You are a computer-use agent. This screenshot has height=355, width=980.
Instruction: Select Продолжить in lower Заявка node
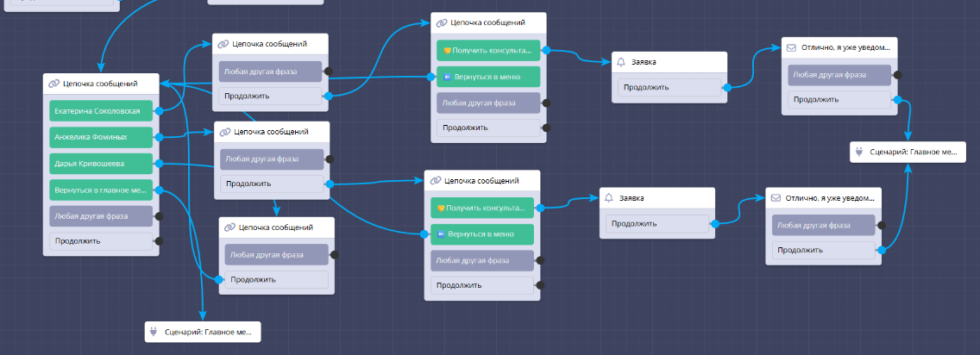656,224
